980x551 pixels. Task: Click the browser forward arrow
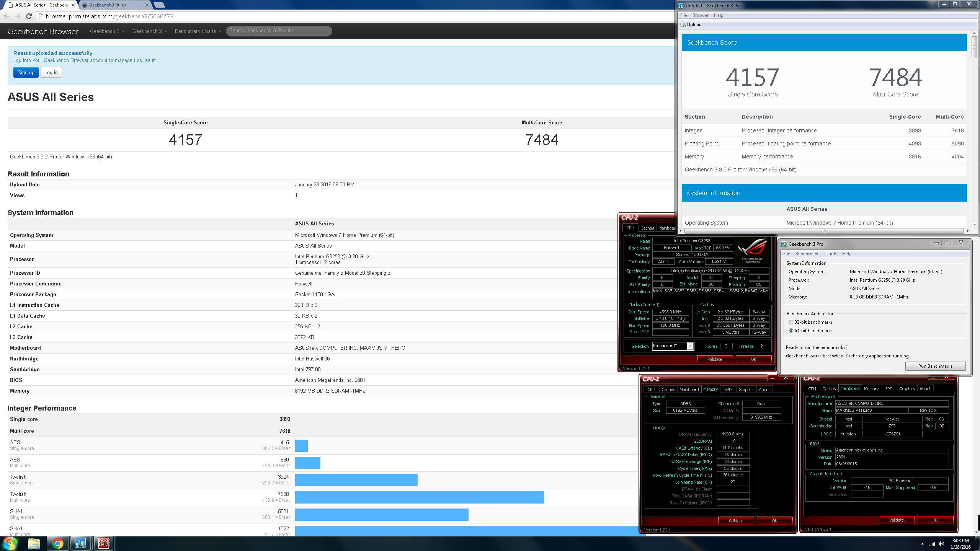pyautogui.click(x=18, y=16)
